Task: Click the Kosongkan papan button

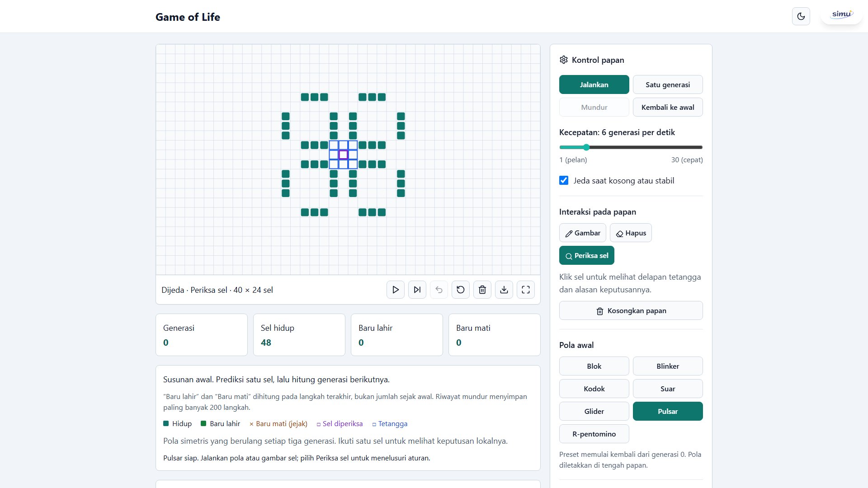Action: pyautogui.click(x=631, y=310)
